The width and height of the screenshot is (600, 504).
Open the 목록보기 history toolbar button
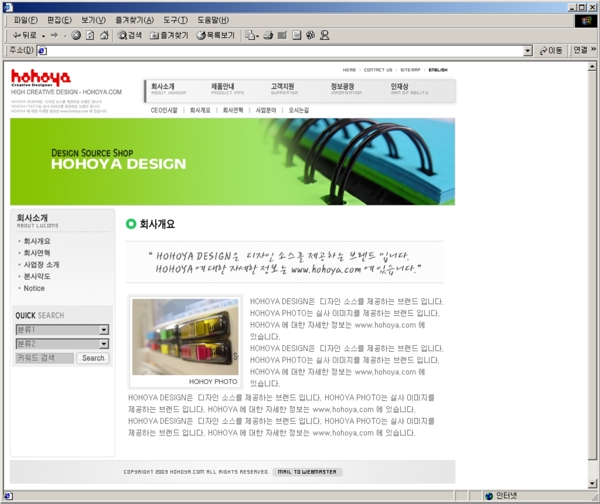pyautogui.click(x=215, y=36)
